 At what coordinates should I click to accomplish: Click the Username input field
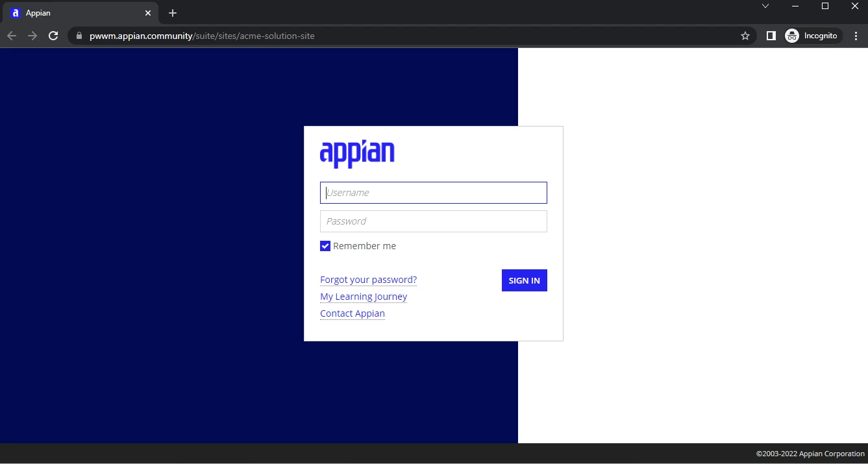433,193
